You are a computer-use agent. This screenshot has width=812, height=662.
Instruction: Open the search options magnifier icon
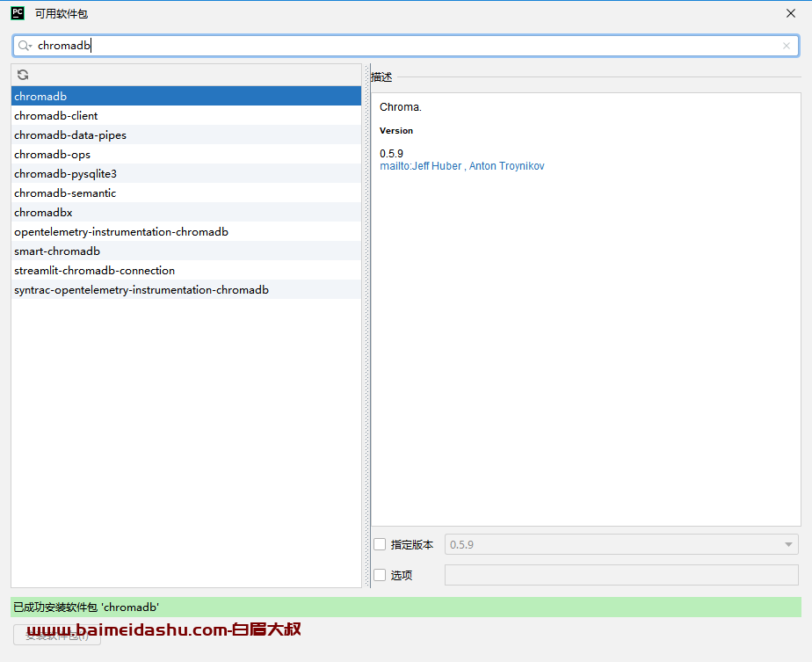pos(25,46)
